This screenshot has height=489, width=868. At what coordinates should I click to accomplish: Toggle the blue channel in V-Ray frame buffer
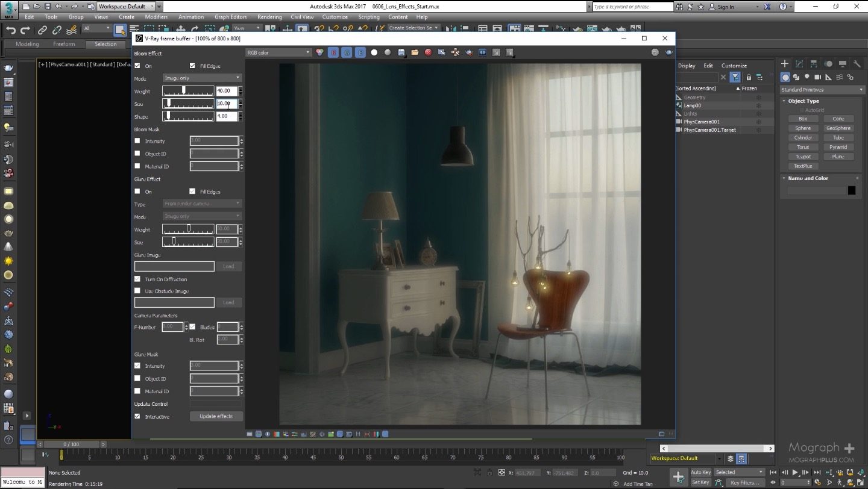pyautogui.click(x=360, y=52)
